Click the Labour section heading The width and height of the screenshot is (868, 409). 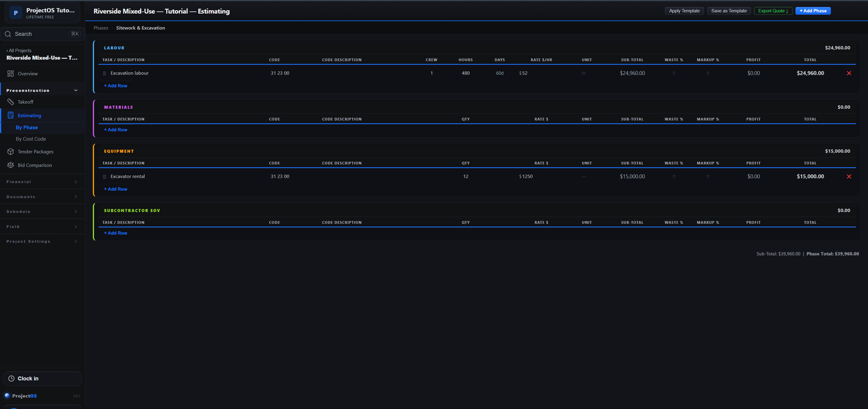click(x=114, y=48)
